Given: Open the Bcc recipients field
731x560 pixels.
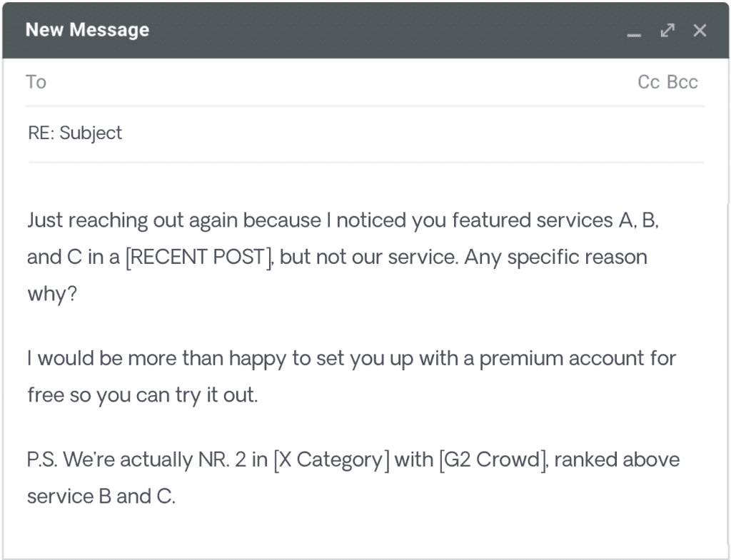Looking at the screenshot, I should tap(683, 81).
